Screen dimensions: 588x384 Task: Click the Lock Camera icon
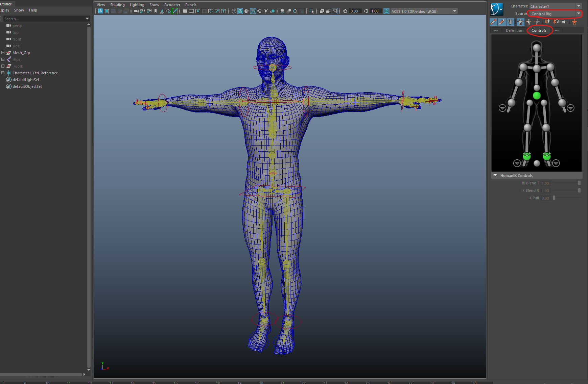(143, 11)
